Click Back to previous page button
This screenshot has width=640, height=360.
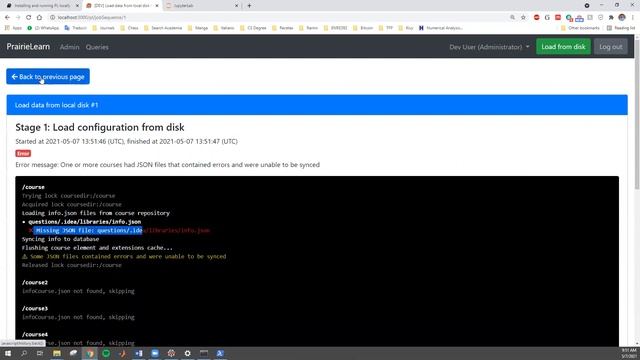point(48,77)
